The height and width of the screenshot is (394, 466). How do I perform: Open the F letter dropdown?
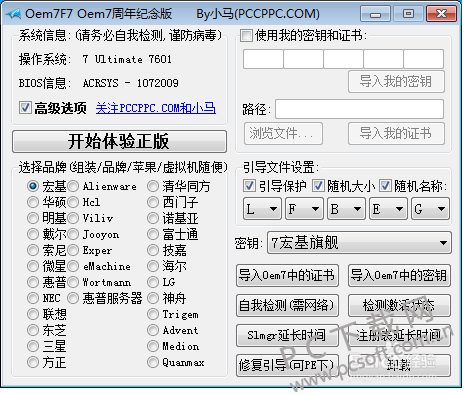tap(304, 209)
